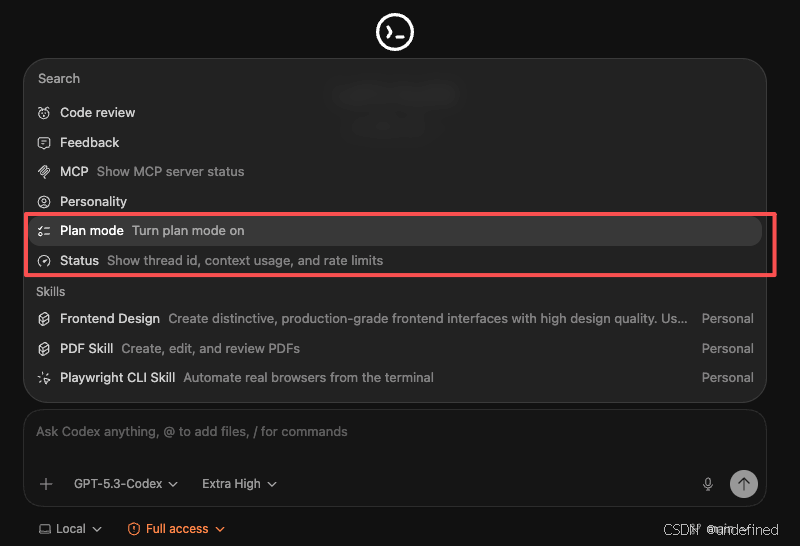The width and height of the screenshot is (800, 546).
Task: Click the microphone voice input icon
Action: pyautogui.click(x=708, y=484)
